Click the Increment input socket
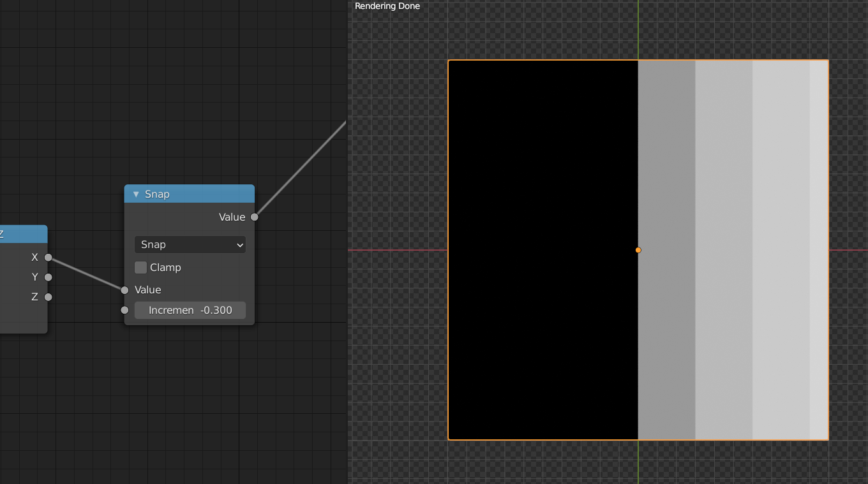This screenshot has height=484, width=868. click(124, 311)
